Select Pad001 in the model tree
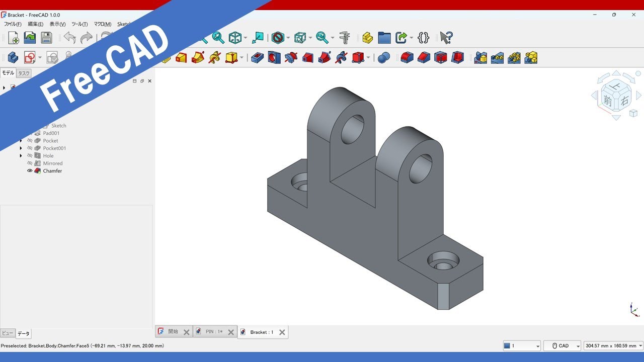This screenshot has width=644, height=362. coord(51,133)
